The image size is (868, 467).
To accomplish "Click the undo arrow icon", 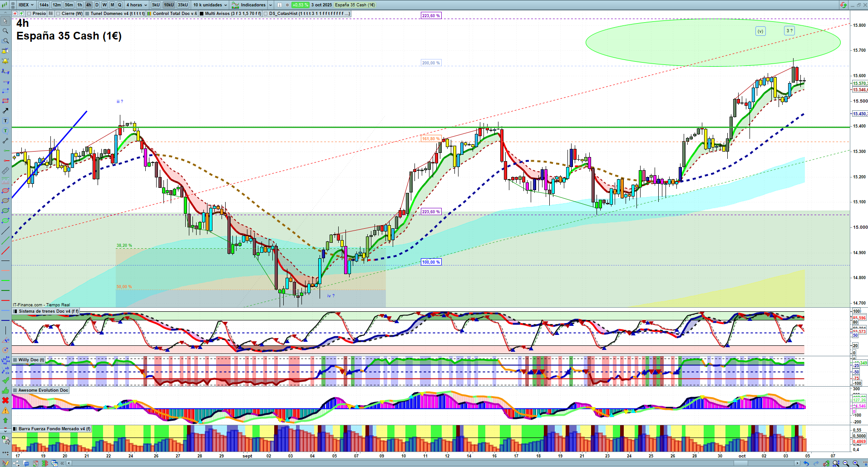I will 806,463.
